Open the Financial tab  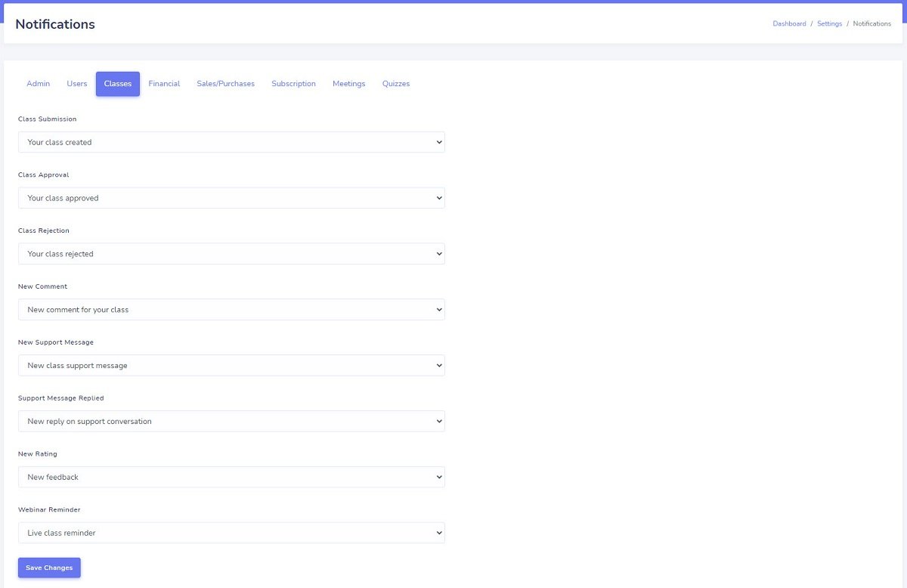click(x=164, y=84)
